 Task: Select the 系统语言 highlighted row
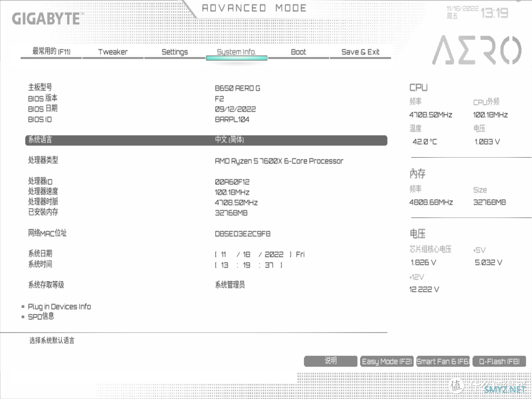(206, 140)
